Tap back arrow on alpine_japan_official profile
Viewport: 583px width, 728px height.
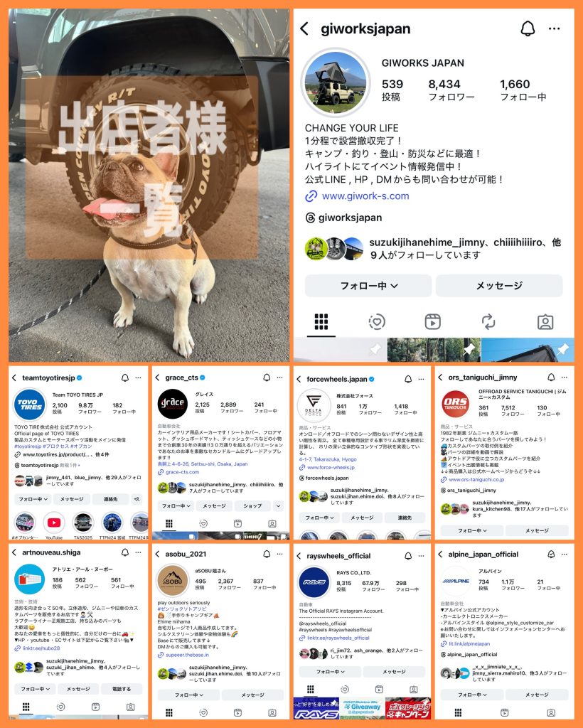pyautogui.click(x=441, y=555)
